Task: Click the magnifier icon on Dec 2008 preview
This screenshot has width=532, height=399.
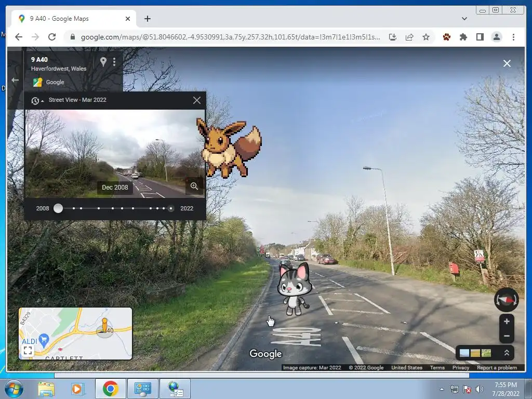Action: (x=194, y=186)
